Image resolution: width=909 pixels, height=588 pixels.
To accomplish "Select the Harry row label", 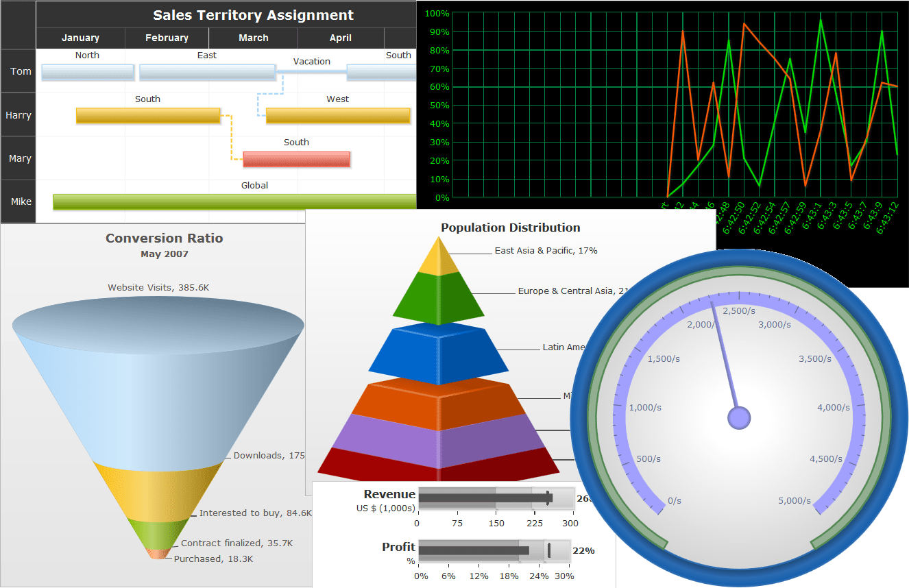I will (x=18, y=114).
